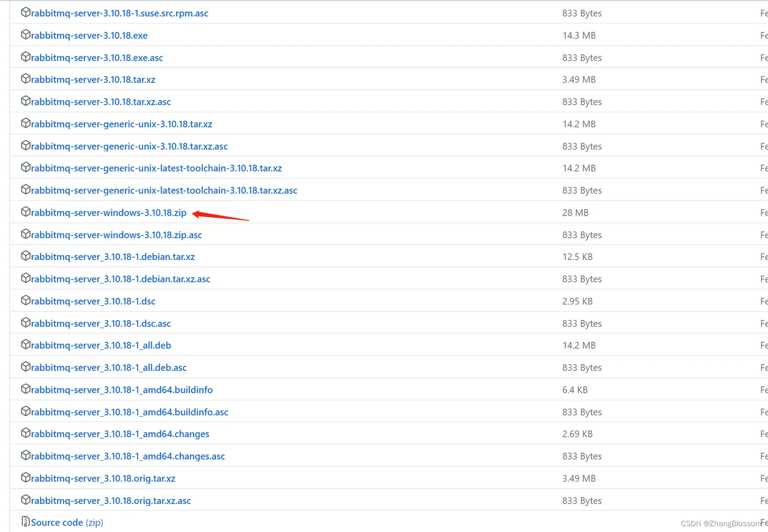768x532 pixels.
Task: Download rabbitmq-server-generic-unix-latest-toolchain-3.10.18.tar.xz
Action: pos(156,168)
